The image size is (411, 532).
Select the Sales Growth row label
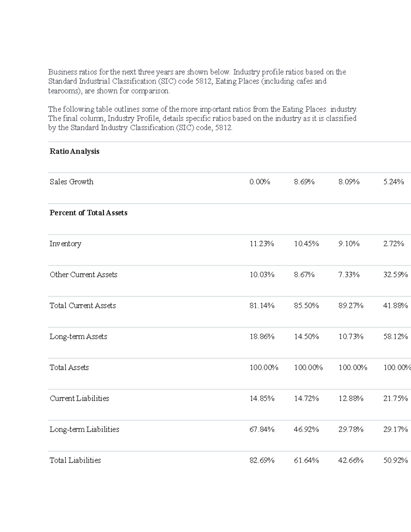tap(71, 182)
